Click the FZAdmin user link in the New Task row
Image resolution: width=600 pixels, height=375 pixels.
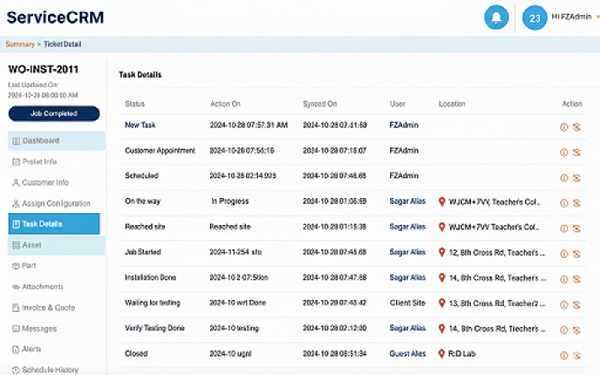click(x=404, y=125)
